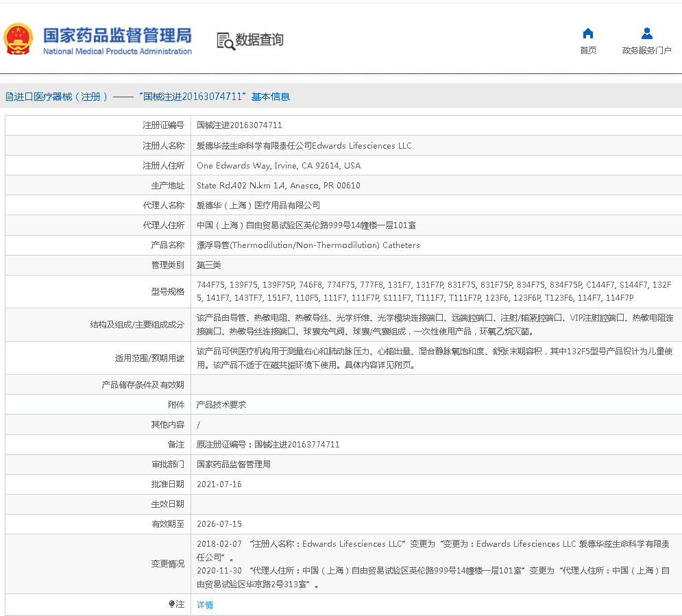Select change record dated 2018-02-07
Image resolution: width=682 pixels, height=616 pixels.
433,551
